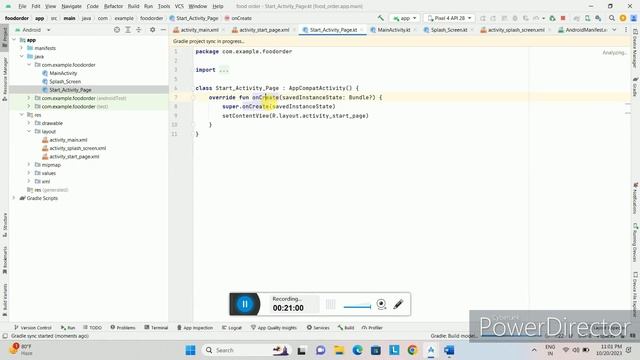Open the Windows Start menu
640x360 pixels.
(190, 350)
